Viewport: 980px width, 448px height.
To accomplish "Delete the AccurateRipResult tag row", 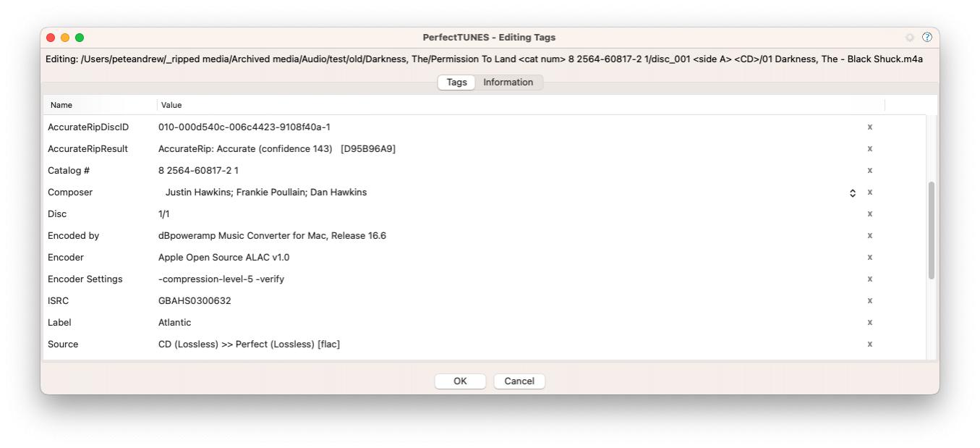I will 869,148.
